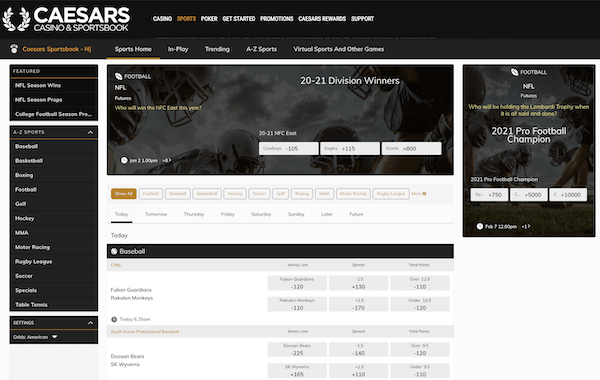Select the Cowboys -105 odds button
Screen dimensions: 600x380
point(289,148)
